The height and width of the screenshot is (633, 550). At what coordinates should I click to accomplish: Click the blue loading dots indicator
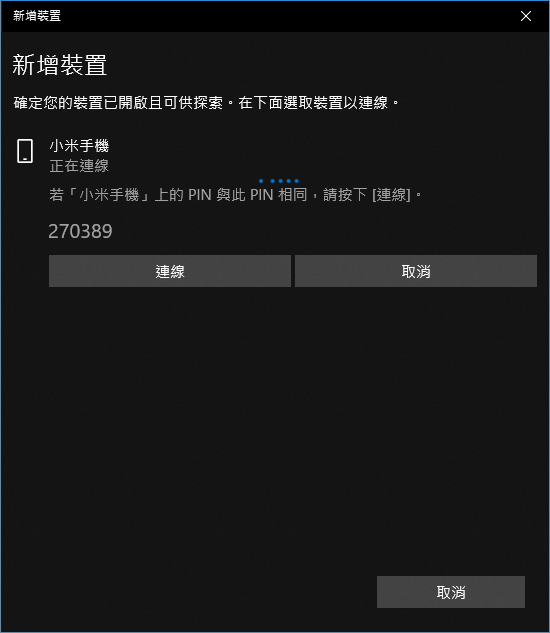(x=279, y=181)
